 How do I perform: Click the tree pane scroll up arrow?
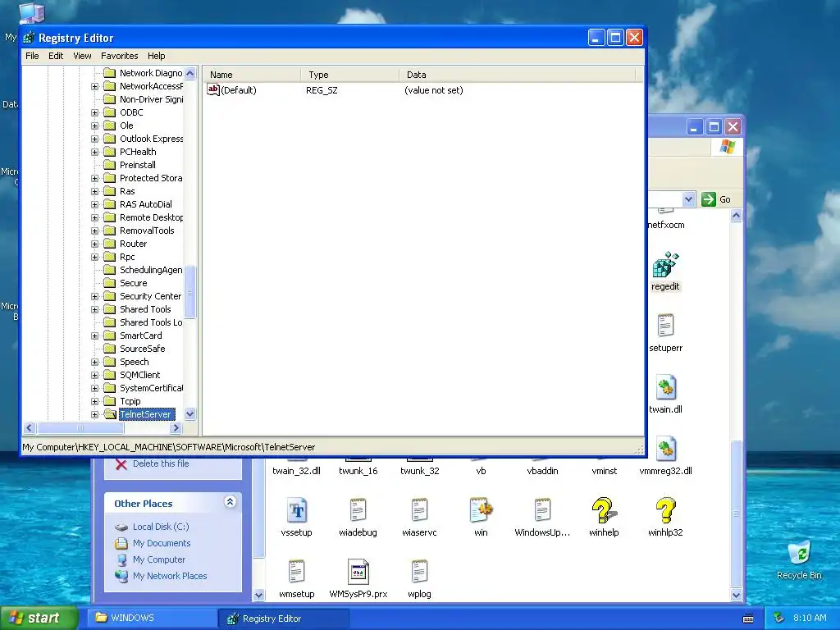pyautogui.click(x=190, y=73)
